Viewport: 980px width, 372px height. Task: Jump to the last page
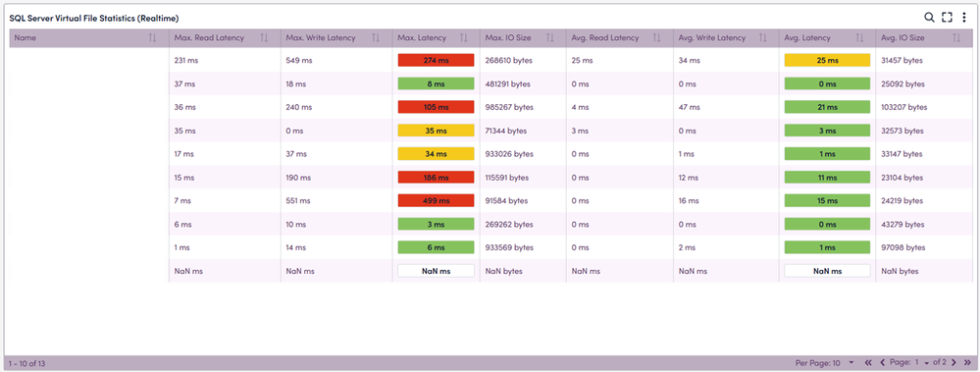tap(968, 362)
